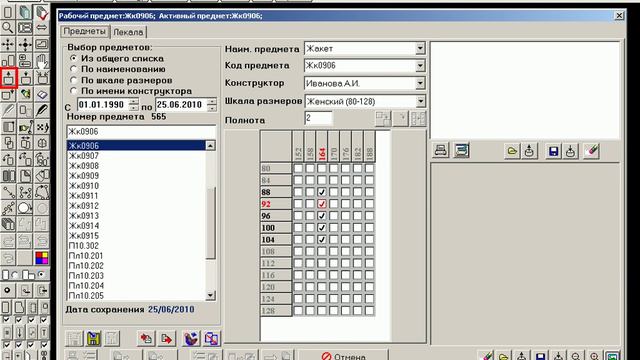The image size is (640, 360).
Task: Click the start date 01.01.1990 spinner arrows
Action: click(134, 105)
